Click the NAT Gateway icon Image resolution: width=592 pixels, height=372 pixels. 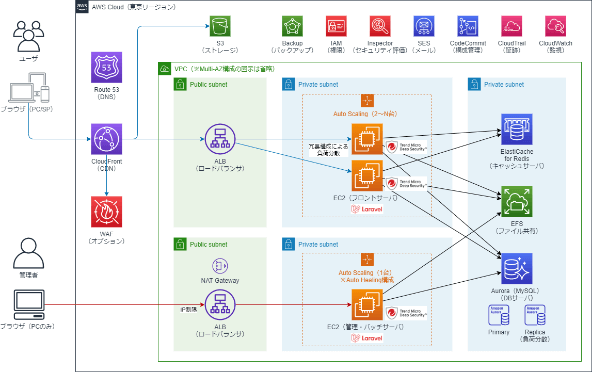pos(220,266)
